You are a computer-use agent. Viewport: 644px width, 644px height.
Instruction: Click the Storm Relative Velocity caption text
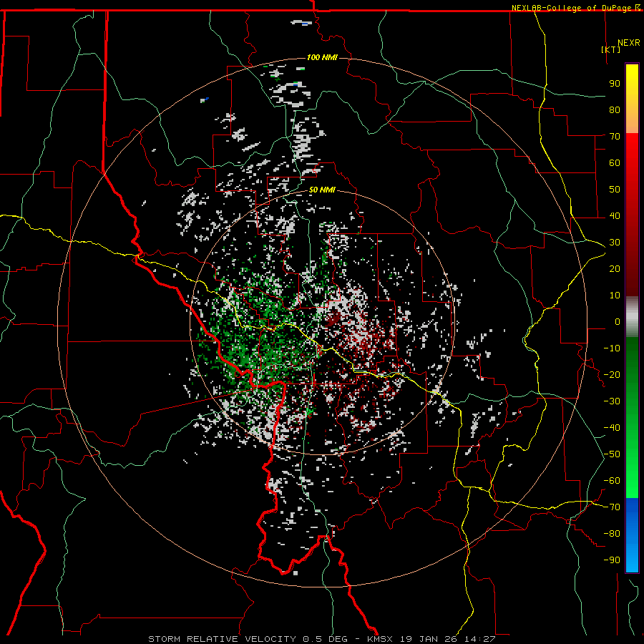point(321,639)
